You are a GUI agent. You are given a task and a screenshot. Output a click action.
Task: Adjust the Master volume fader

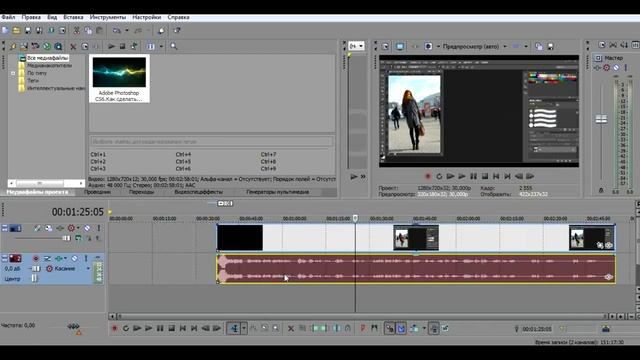601,119
